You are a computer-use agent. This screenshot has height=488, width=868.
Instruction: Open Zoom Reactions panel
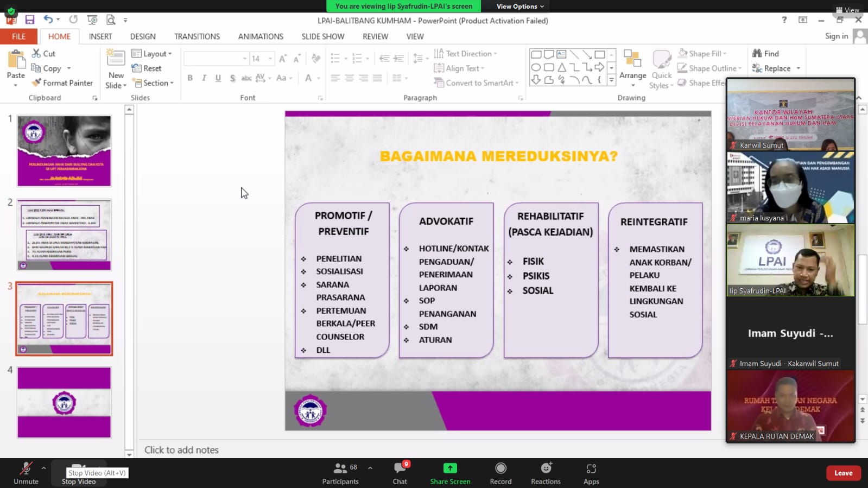coord(546,473)
